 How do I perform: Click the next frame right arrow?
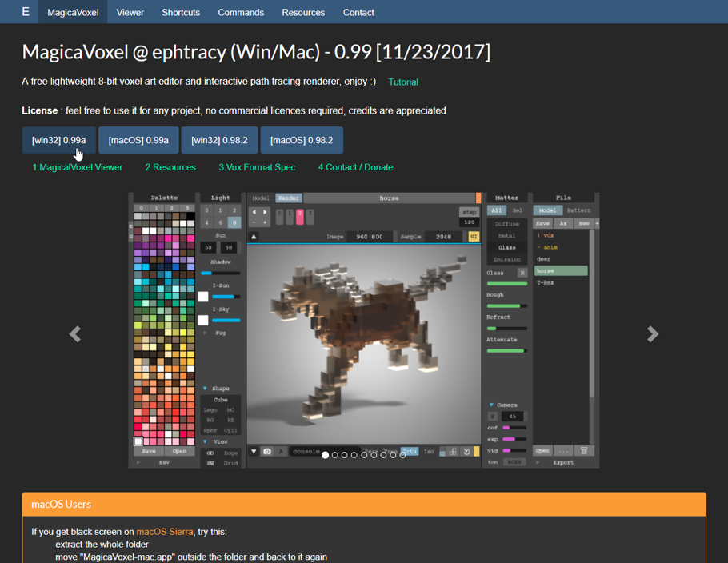[265, 212]
